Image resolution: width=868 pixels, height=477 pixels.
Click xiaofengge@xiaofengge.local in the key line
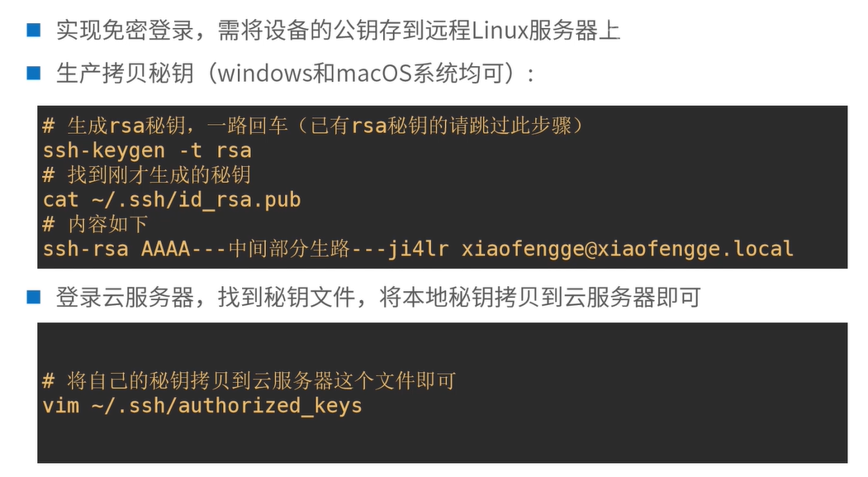click(627, 249)
